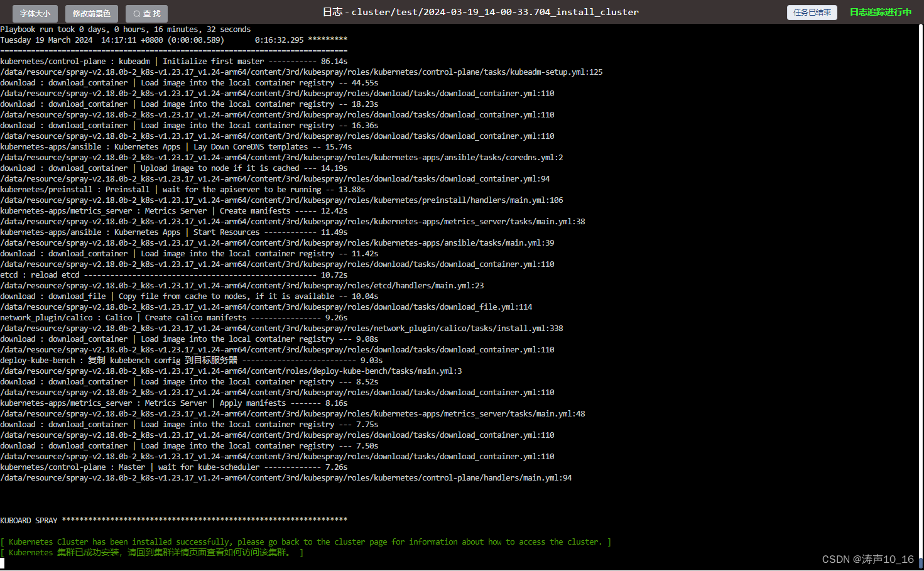This screenshot has width=924, height=571.
Task: Click the download_file.yml:114 path line
Action: 266,307
